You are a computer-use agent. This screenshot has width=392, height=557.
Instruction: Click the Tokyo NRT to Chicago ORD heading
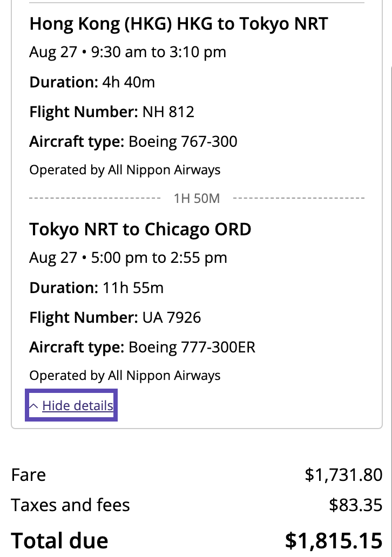coord(140,229)
